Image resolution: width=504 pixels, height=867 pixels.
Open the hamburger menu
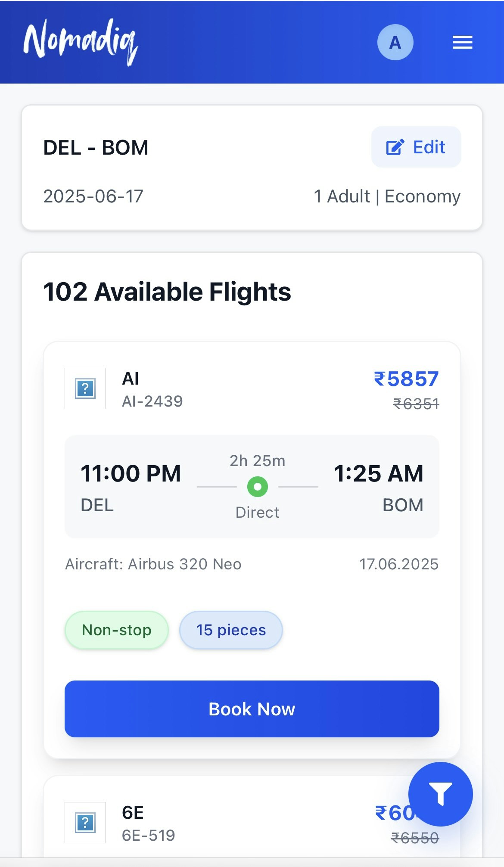click(x=462, y=42)
